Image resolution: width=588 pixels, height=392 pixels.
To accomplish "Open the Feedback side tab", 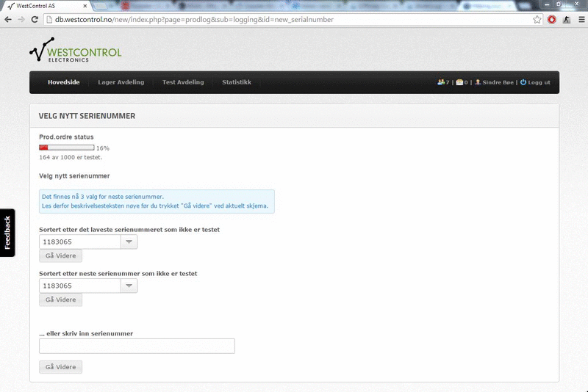I will point(7,233).
